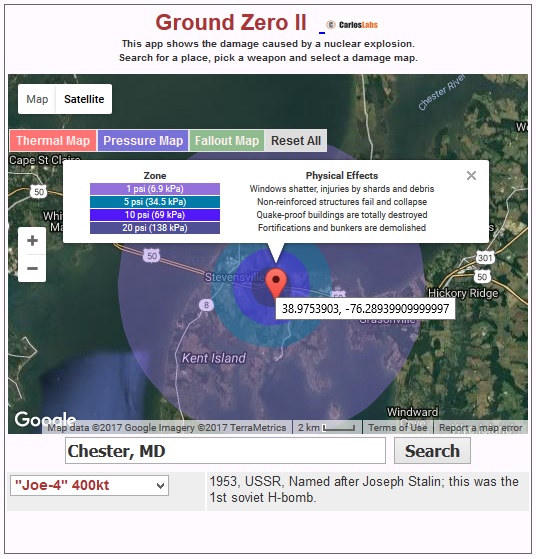
Task: Click the US 301 highway shield
Action: pyautogui.click(x=485, y=257)
